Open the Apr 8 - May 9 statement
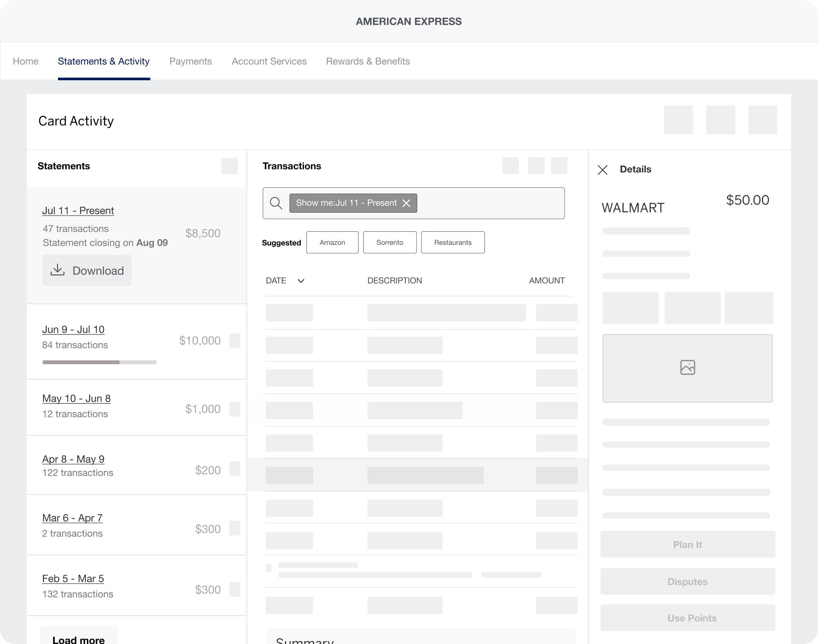Screen dimensions: 818x644 coord(73,459)
